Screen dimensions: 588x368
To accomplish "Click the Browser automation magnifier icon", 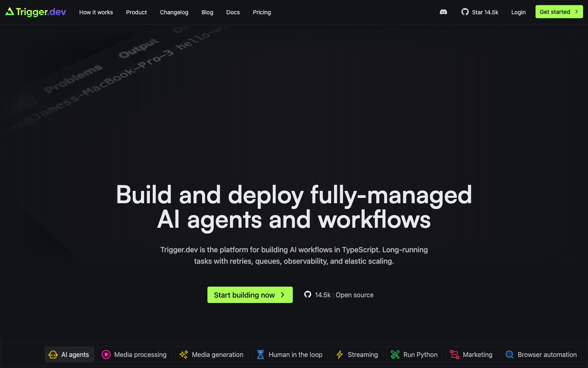I will coord(510,355).
